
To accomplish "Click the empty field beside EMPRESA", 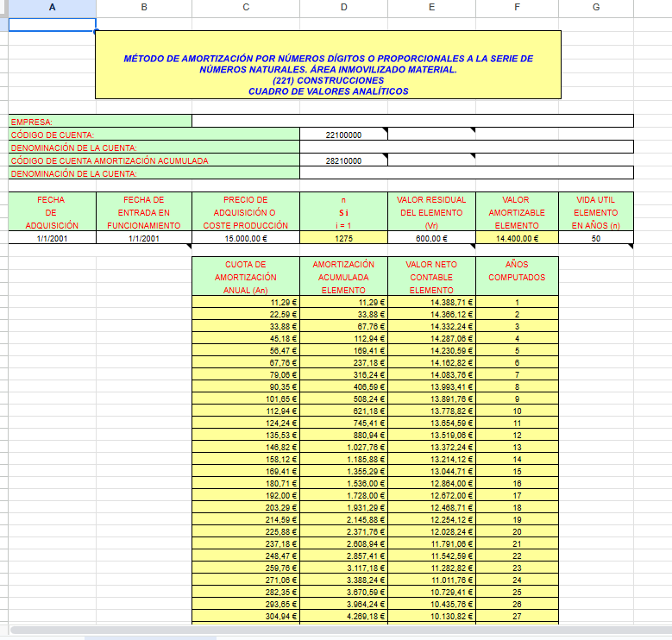I will click(x=412, y=122).
